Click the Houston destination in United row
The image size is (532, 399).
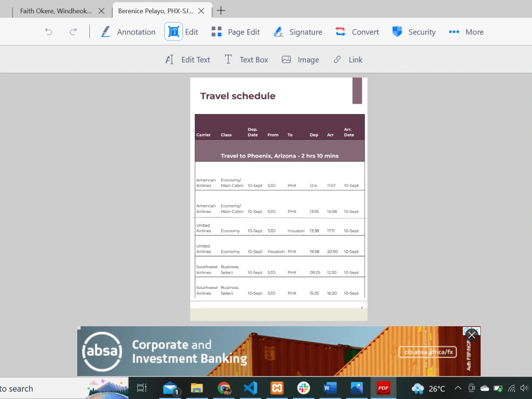pyautogui.click(x=296, y=231)
